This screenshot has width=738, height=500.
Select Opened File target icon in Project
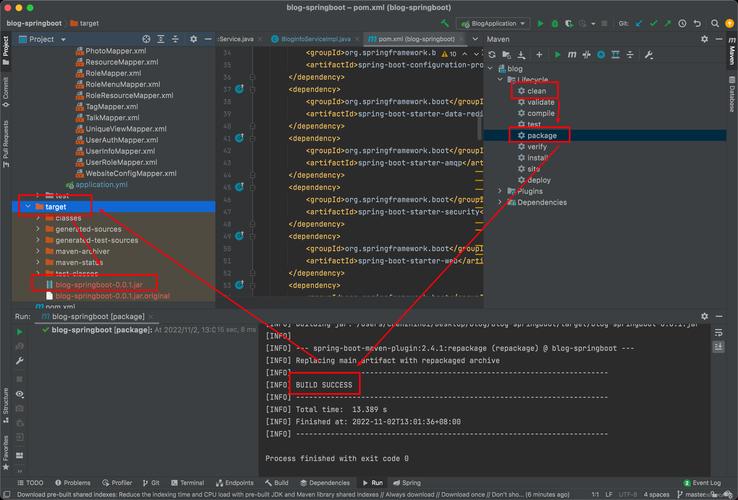[146, 39]
